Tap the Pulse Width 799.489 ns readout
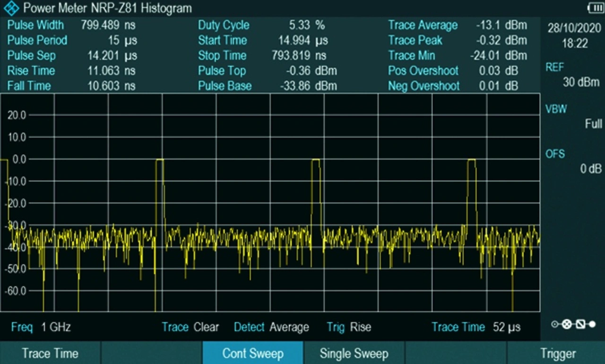The image size is (605, 364). pos(72,25)
